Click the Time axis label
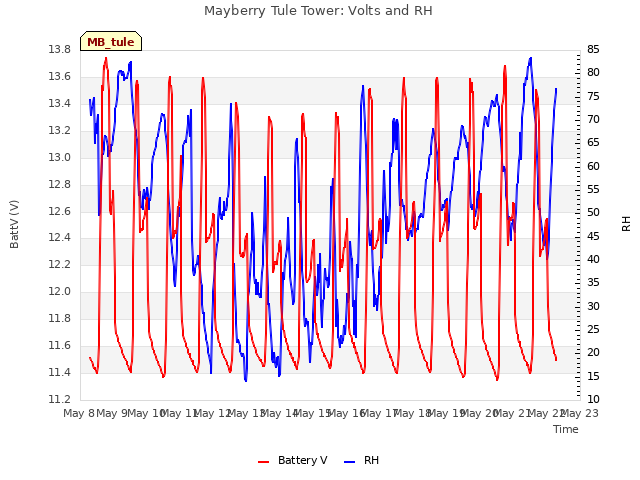The height and width of the screenshot is (480, 640). [566, 429]
